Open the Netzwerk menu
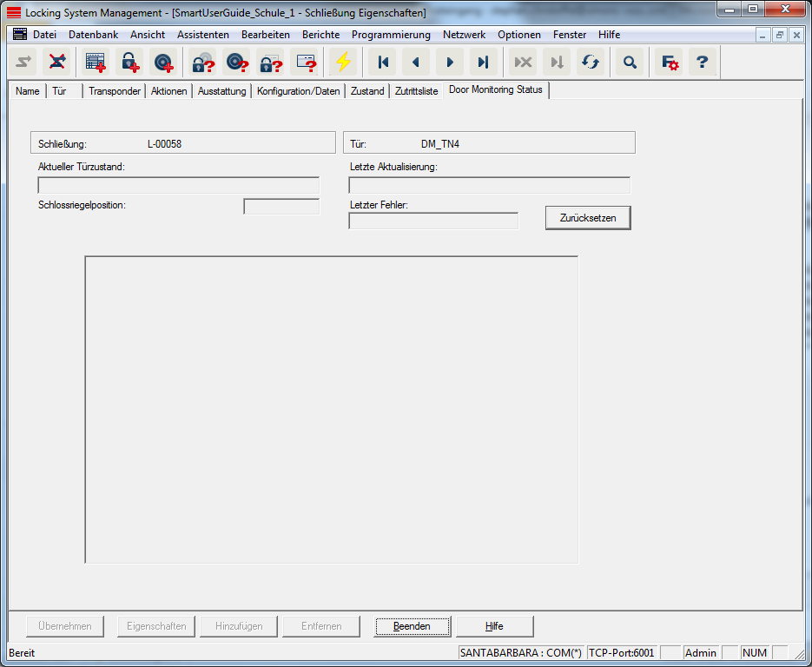 (464, 35)
